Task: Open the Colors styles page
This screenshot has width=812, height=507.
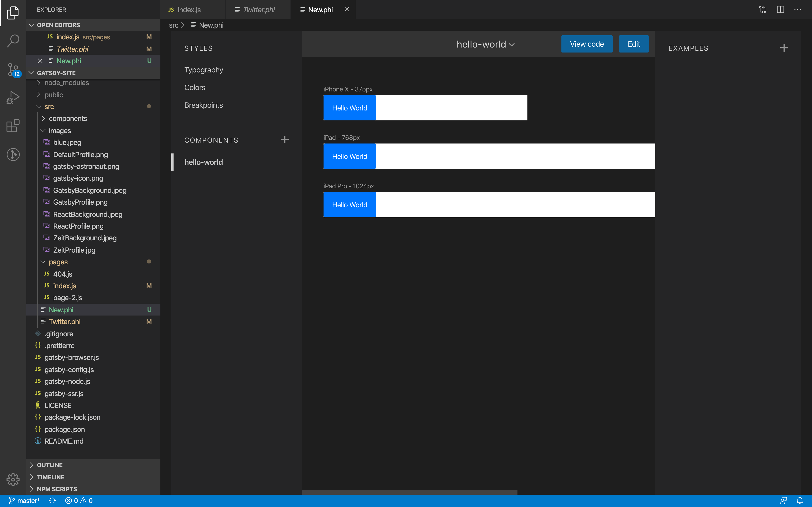Action: (x=195, y=88)
